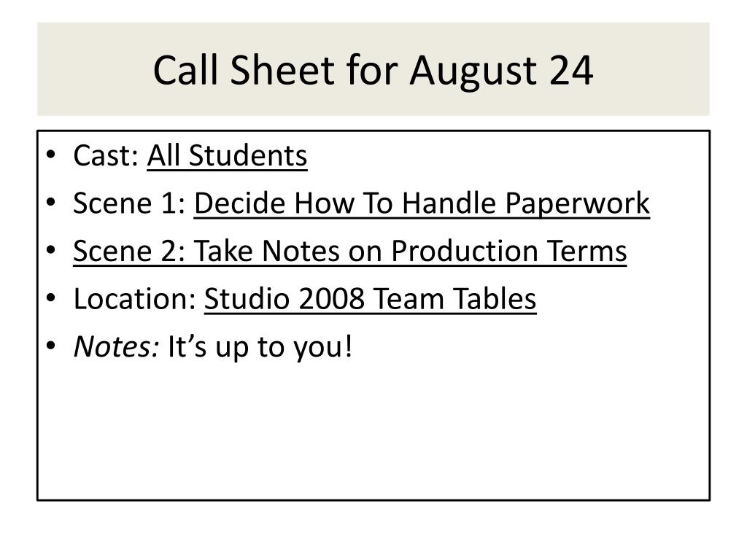Viewport: 747px width, 560px height.
Task: Select the text It's up to you!
Action: (260, 347)
